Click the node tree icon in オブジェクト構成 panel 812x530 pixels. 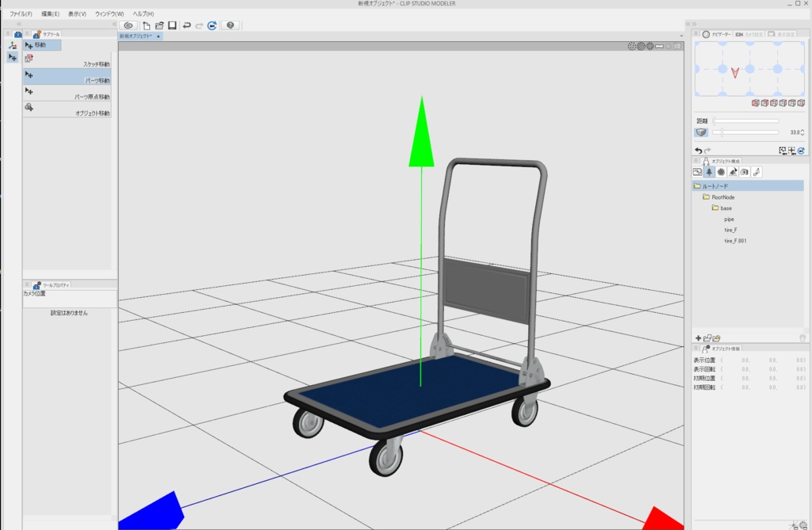[710, 172]
